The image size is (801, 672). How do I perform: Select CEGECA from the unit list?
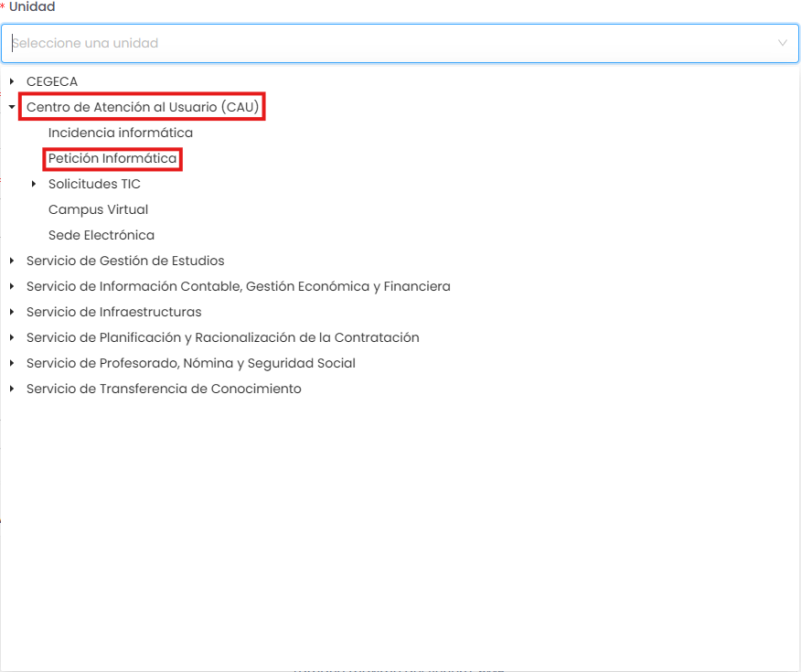52,81
